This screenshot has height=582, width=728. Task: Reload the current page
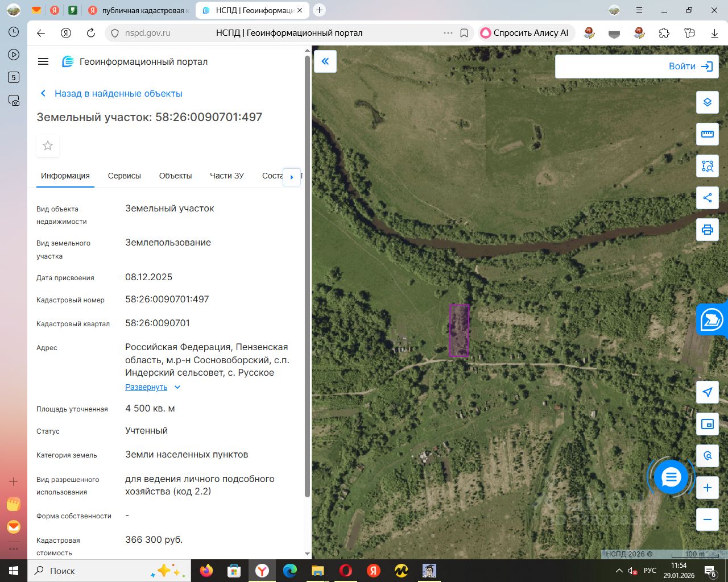pos(90,33)
